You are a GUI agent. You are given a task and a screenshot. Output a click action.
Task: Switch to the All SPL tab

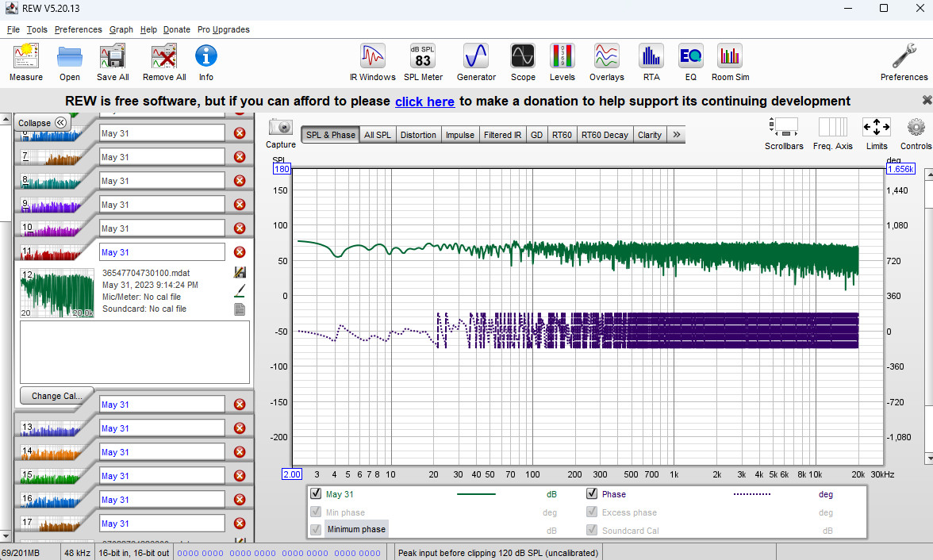[x=378, y=135]
